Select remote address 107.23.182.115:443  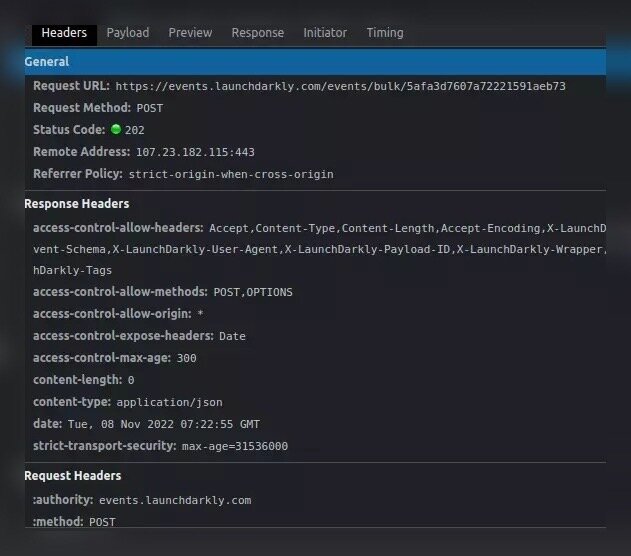tap(195, 152)
